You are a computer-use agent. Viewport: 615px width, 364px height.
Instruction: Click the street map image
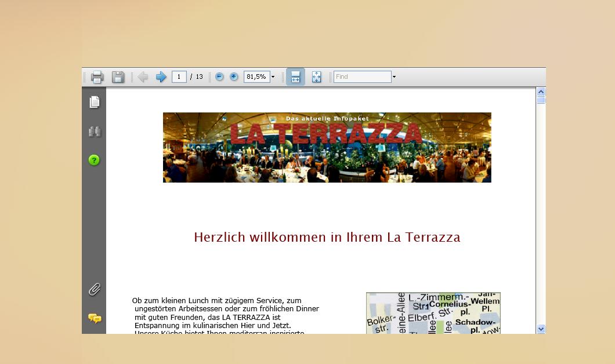tap(433, 313)
